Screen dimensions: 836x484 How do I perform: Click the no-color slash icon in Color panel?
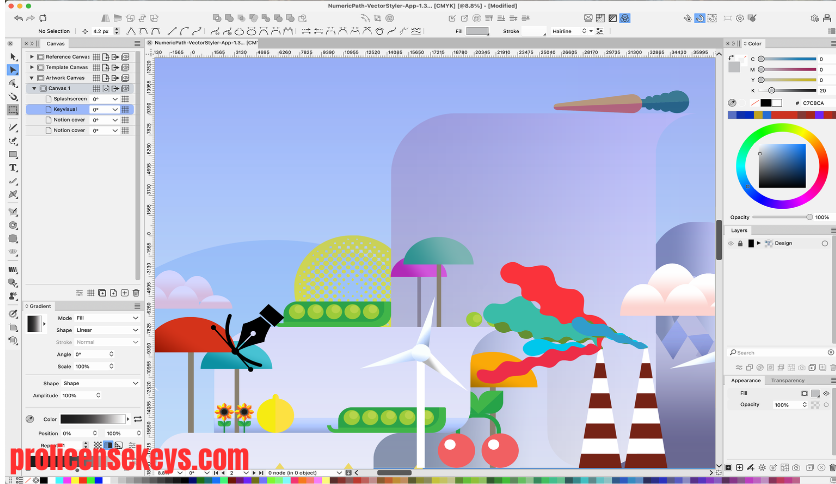(x=754, y=103)
